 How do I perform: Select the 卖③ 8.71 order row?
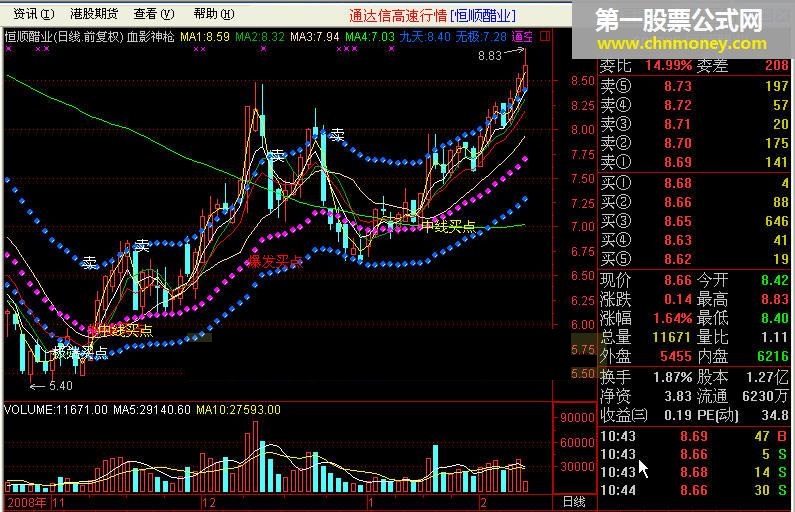click(694, 124)
